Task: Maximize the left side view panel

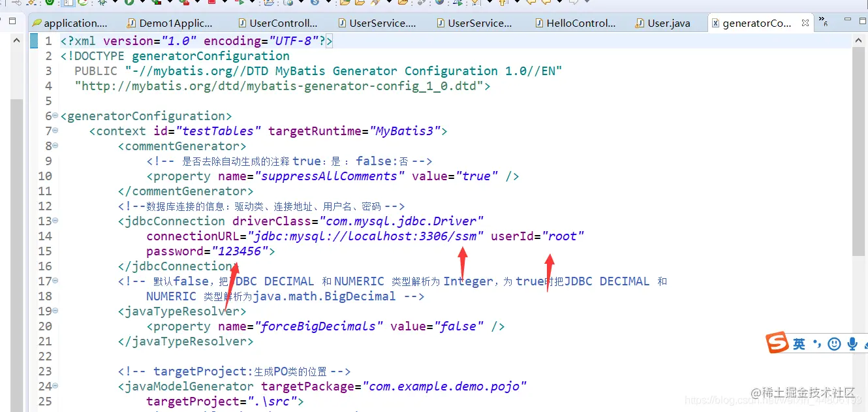Action: tap(12, 21)
